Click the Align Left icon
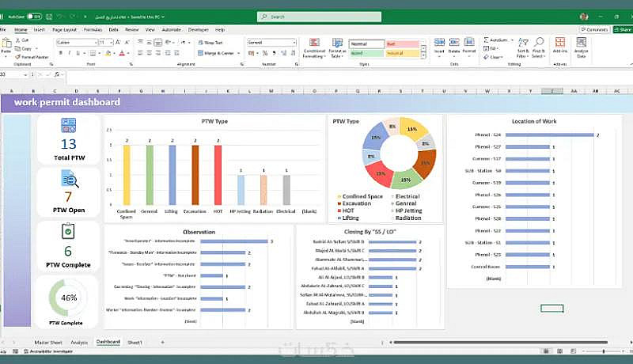Screen dimensions: 633x364 pos(140,53)
